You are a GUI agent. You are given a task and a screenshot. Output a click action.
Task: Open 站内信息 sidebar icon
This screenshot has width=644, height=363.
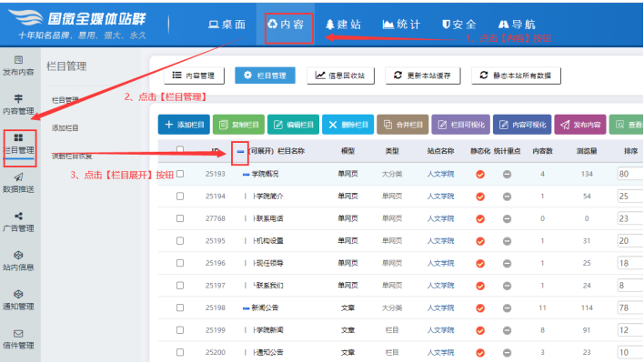tap(18, 261)
